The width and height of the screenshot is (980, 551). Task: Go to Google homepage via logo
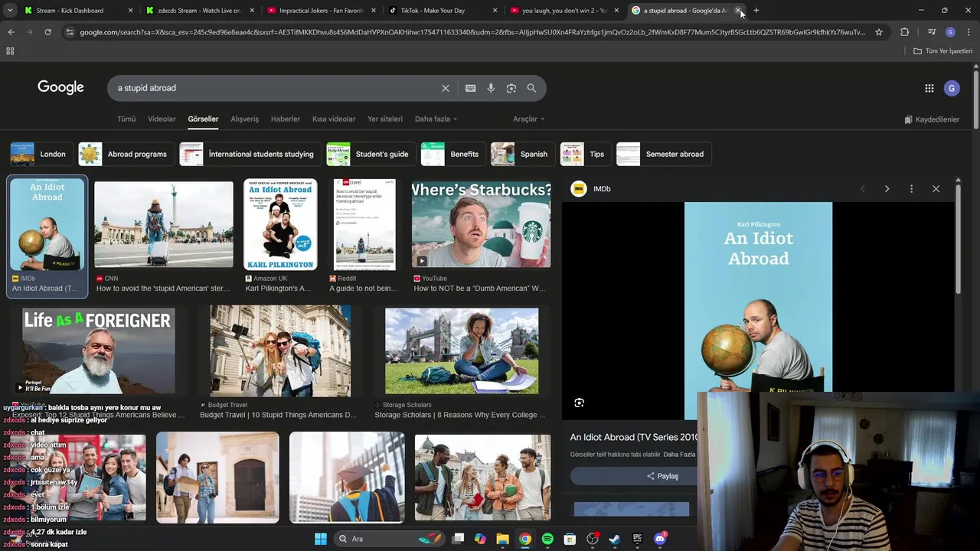[60, 87]
